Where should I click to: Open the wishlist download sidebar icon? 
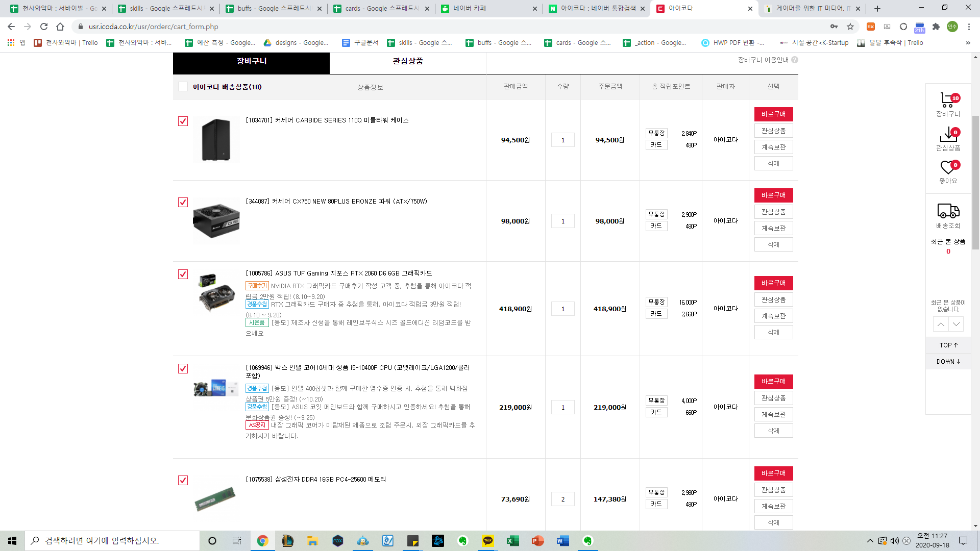948,135
